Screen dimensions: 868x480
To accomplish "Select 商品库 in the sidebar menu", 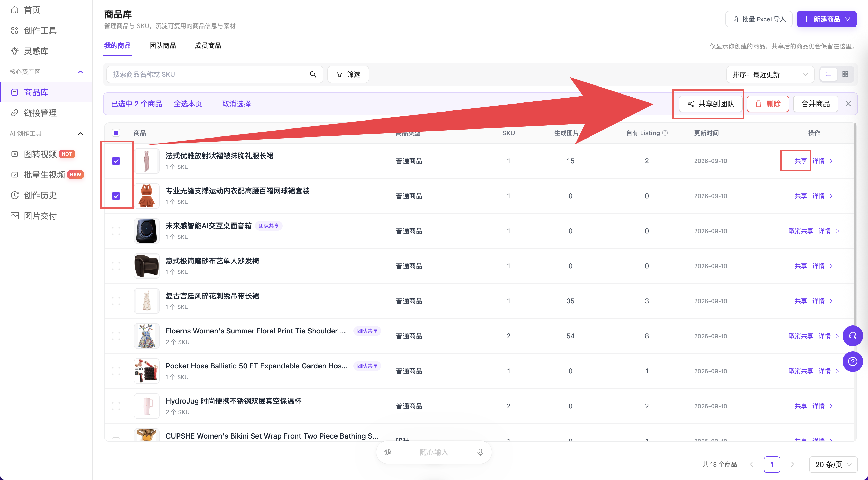I will pyautogui.click(x=47, y=92).
